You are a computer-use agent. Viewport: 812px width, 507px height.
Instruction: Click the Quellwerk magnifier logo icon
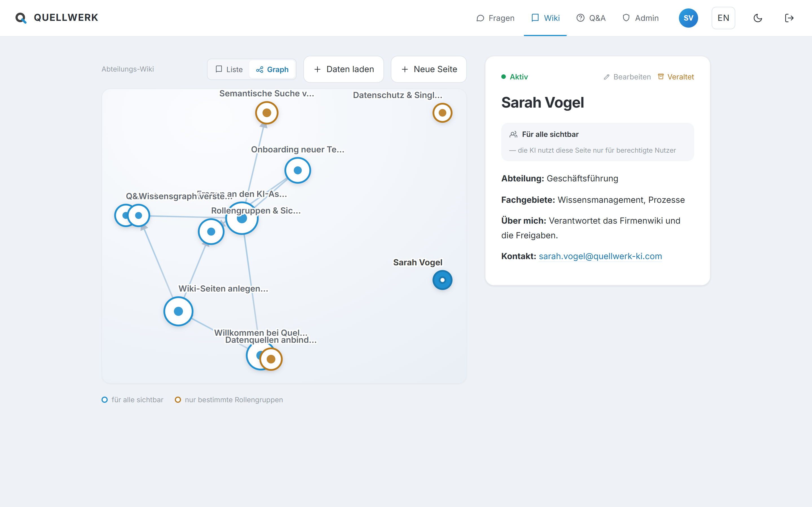(21, 18)
